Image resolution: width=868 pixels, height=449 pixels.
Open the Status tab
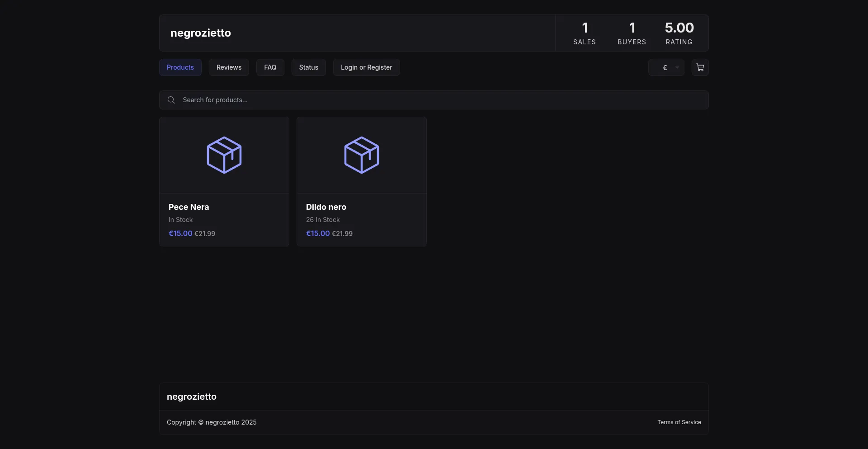(x=309, y=67)
